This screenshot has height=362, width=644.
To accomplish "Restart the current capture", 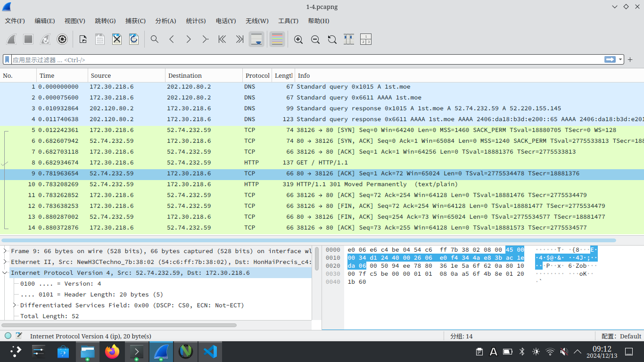I will 45,39.
